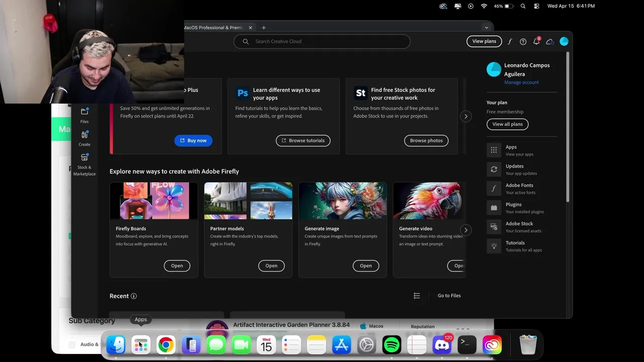This screenshot has width=644, height=362.
Task: Open the Generate image card
Action: pos(366,266)
